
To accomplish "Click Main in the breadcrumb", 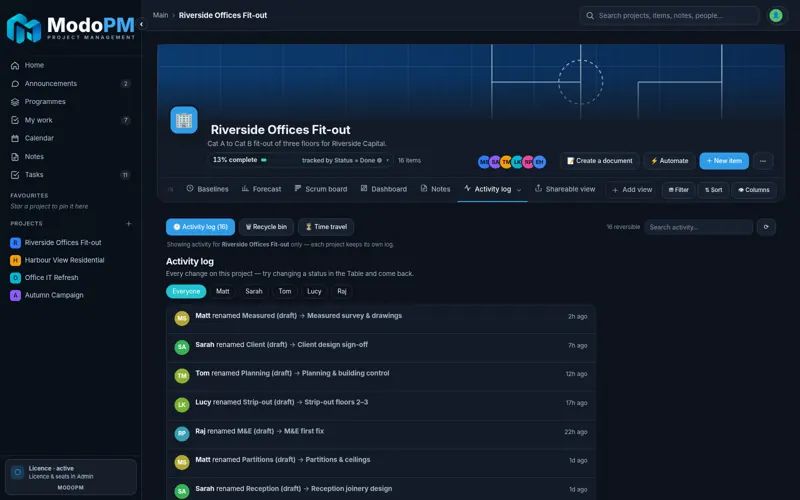I will click(x=160, y=15).
